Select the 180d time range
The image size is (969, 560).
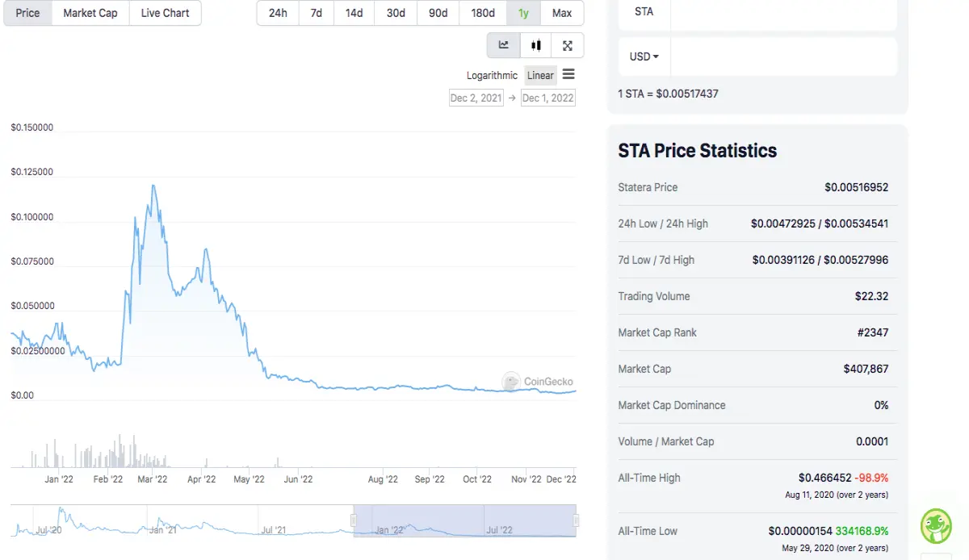(483, 13)
